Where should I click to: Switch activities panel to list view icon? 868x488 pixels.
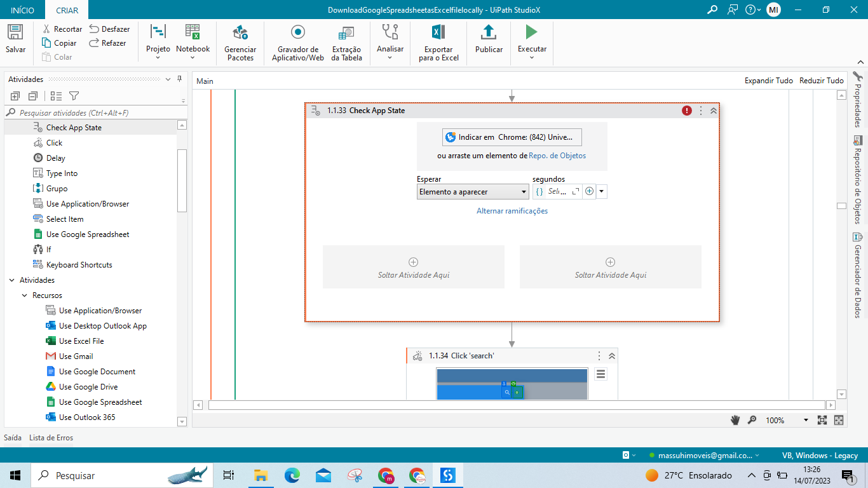coord(56,96)
